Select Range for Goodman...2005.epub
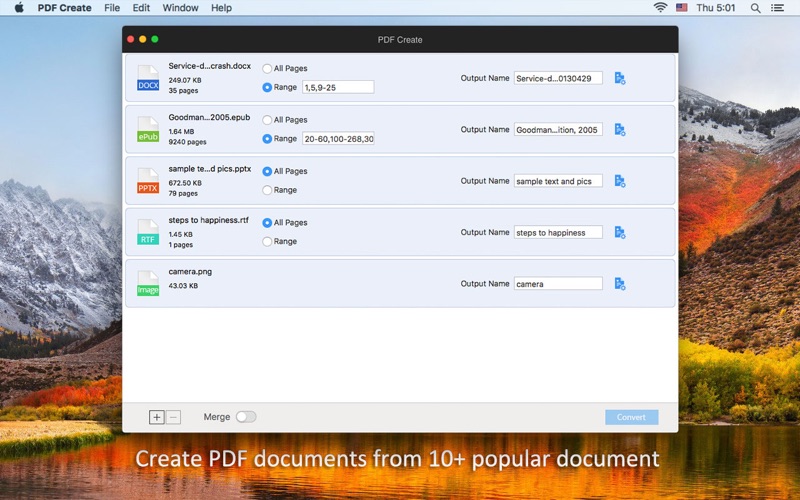Screen dimensions: 800x500 [x=267, y=139]
